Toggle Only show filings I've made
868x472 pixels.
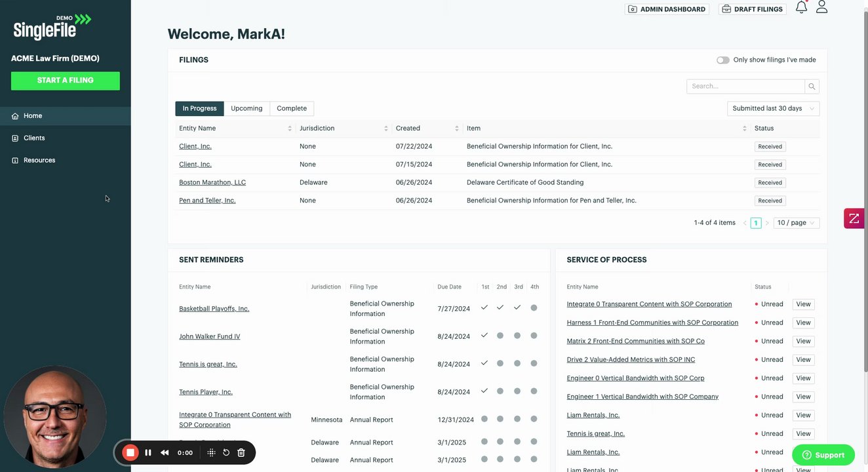tap(723, 60)
